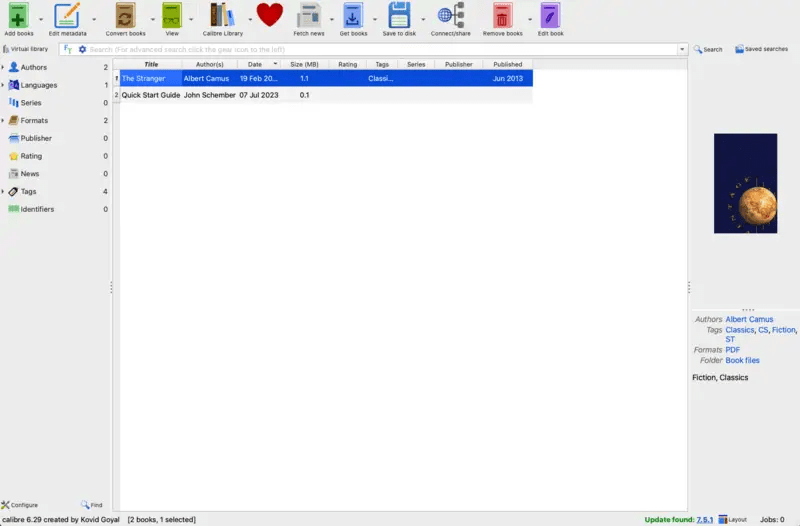The image size is (800, 526).
Task: Click the CS tag link
Action: pyautogui.click(x=763, y=330)
